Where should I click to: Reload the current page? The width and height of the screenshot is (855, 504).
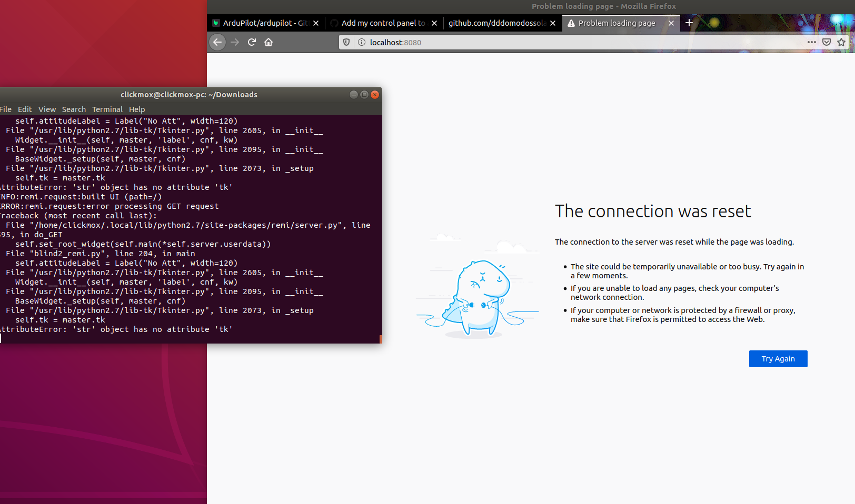click(252, 42)
